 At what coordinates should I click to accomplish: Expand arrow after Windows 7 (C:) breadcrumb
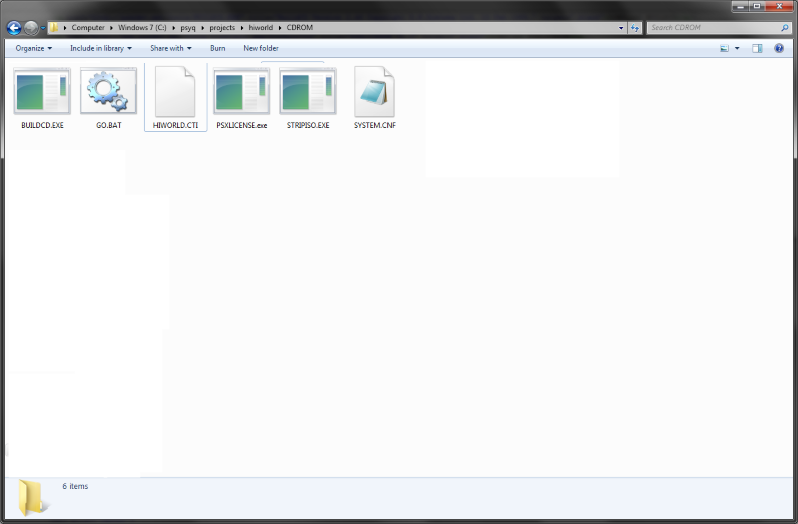click(173, 28)
